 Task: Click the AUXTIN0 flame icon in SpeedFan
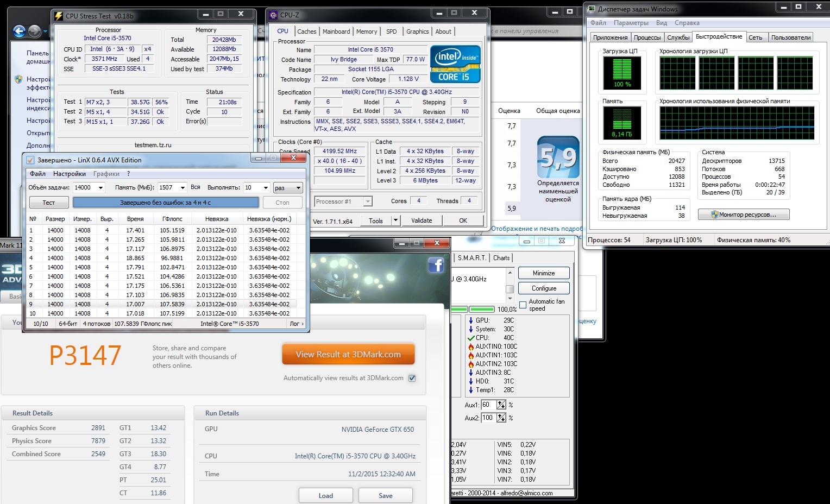coord(470,346)
